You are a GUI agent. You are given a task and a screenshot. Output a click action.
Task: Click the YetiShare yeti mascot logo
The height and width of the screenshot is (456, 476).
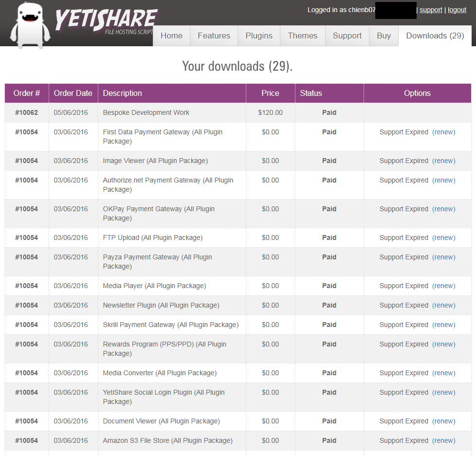30,24
